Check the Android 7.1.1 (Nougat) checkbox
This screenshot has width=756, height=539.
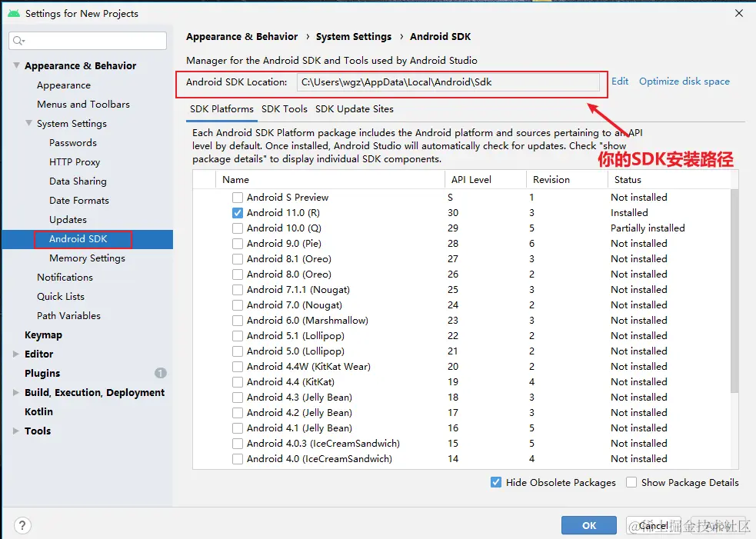pos(237,290)
